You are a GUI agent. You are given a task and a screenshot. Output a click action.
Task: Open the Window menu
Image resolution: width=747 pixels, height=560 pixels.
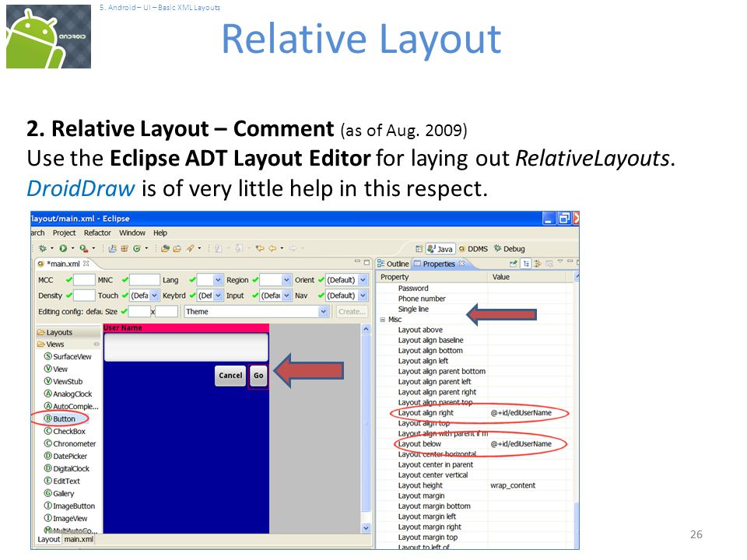pos(132,233)
